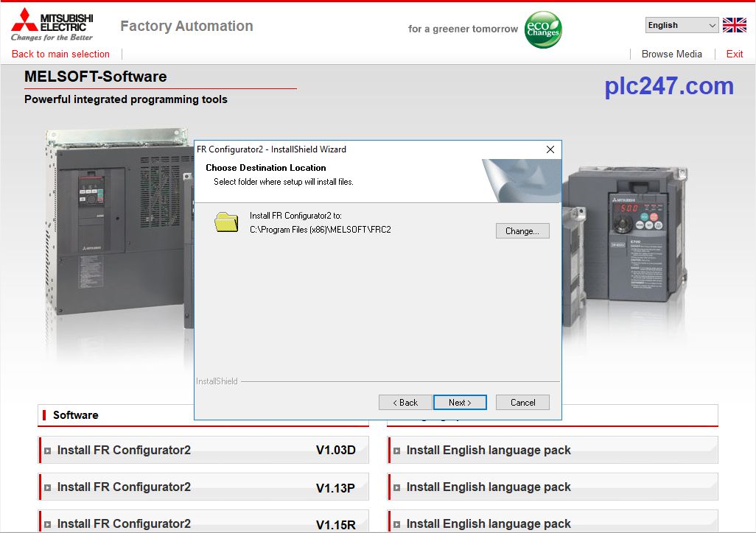Click the Back button in the wizard
Screen dimensions: 756x533
click(405, 402)
